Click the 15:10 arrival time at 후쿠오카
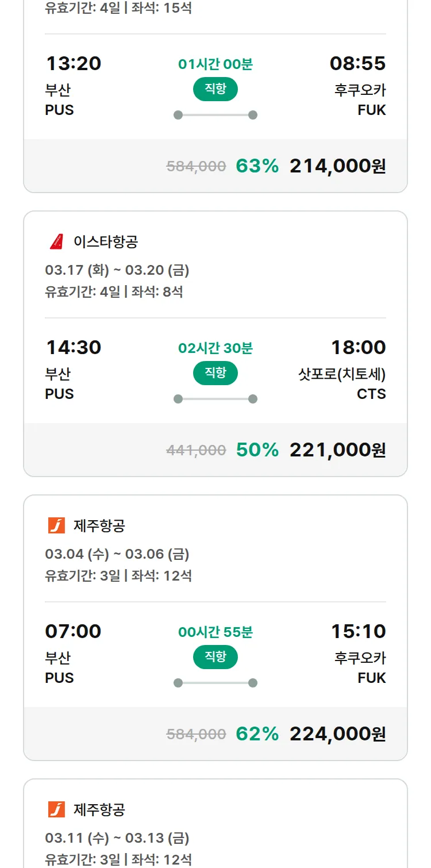 [358, 631]
